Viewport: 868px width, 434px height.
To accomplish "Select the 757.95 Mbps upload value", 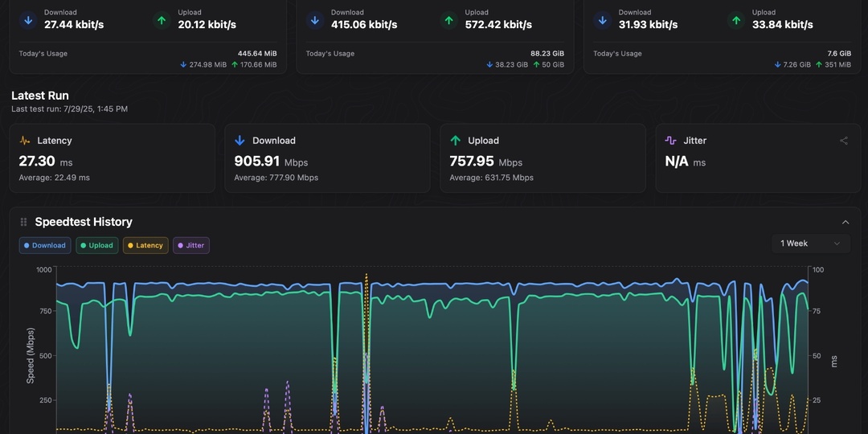I will click(x=486, y=162).
